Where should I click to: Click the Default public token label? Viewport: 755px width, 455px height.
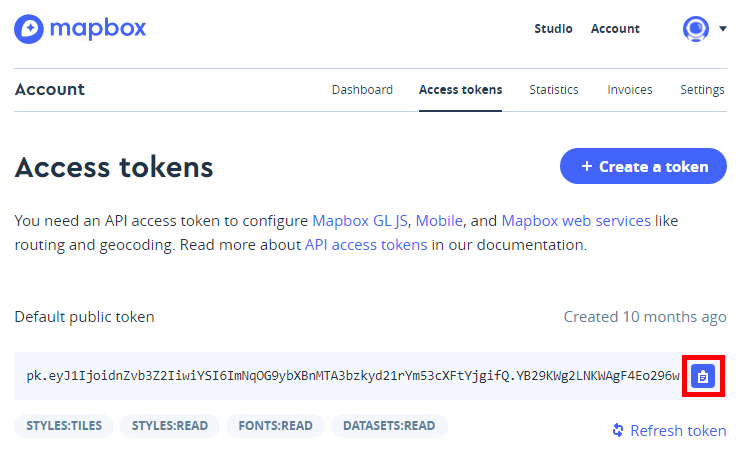click(84, 317)
